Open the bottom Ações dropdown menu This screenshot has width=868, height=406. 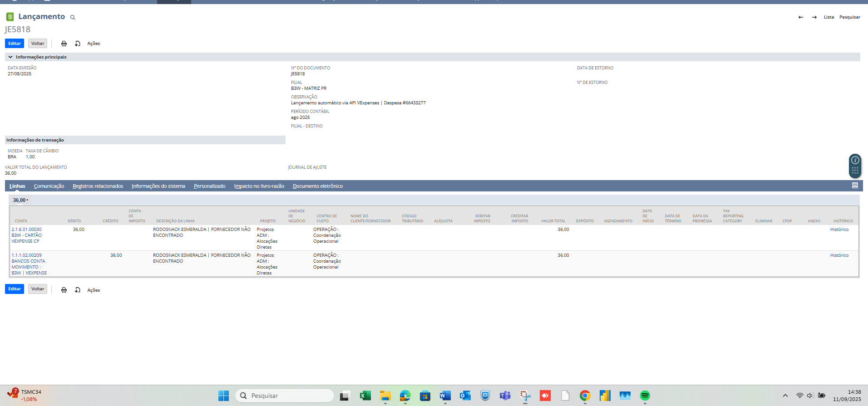point(94,290)
